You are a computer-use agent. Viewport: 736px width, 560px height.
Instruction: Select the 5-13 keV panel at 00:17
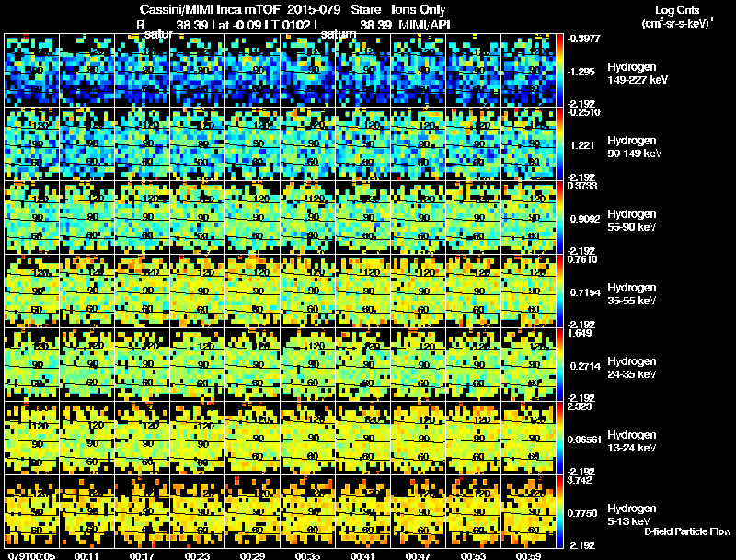coord(143,512)
